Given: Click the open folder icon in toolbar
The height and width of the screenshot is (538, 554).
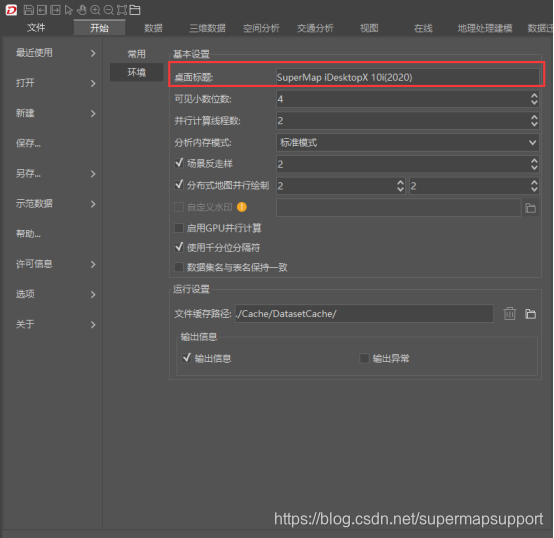Looking at the screenshot, I should pos(135,10).
